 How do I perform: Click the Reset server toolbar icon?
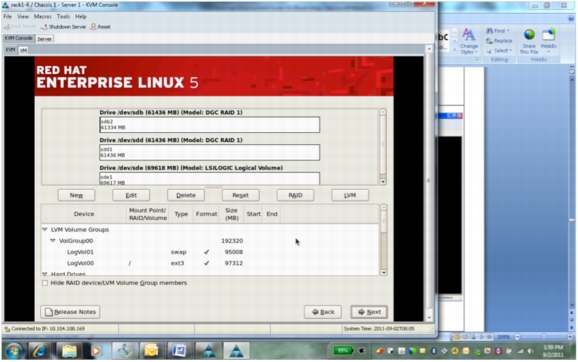pos(93,27)
